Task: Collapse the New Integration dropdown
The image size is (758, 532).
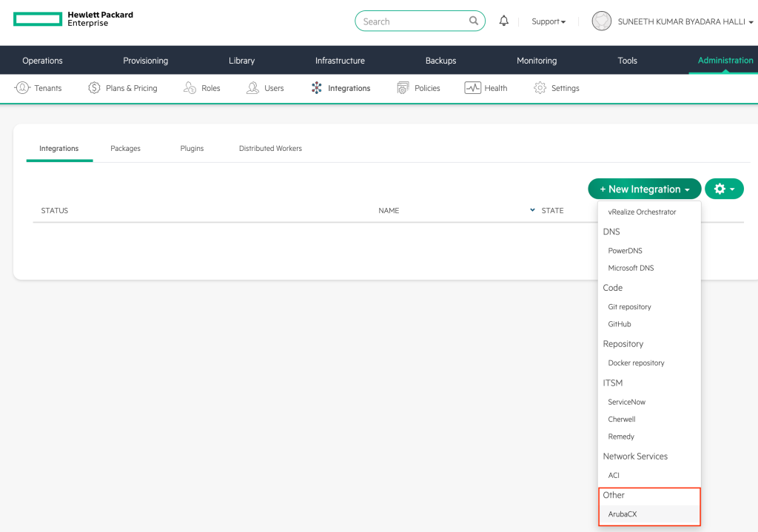Action: click(x=644, y=189)
